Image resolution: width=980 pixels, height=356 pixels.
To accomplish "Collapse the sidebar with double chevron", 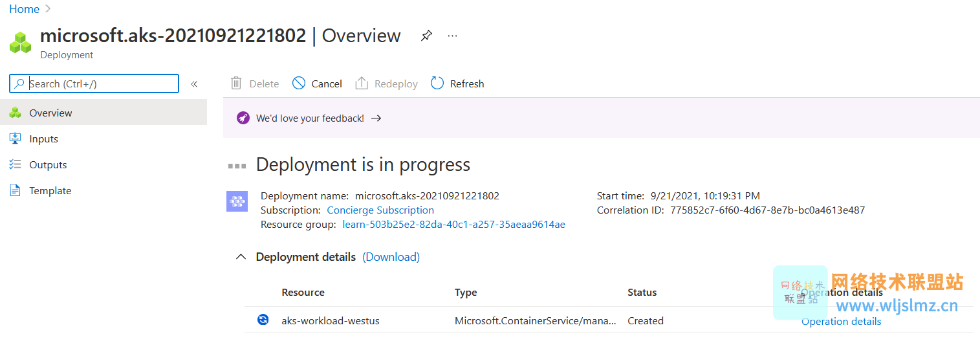I will 194,83.
